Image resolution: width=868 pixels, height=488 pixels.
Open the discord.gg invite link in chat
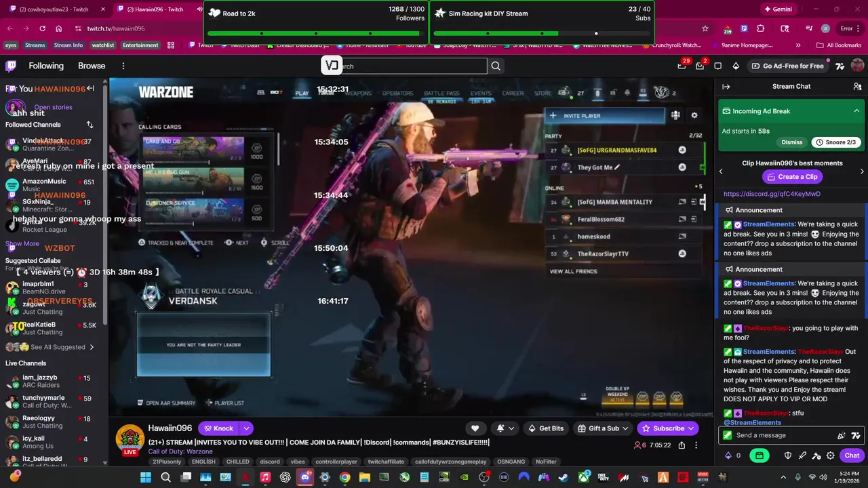(x=772, y=194)
